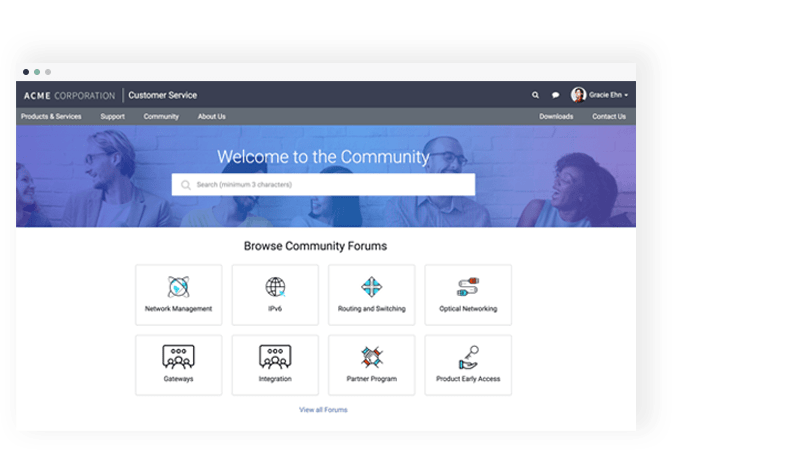Click the header search magnifier icon
Screen dimensions: 800x450
pos(535,95)
